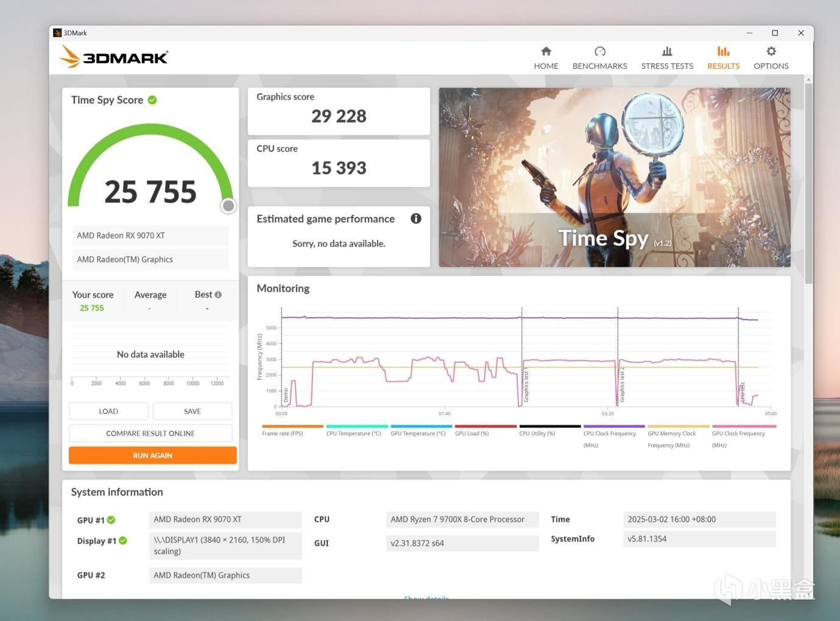Click the info icon beside Estimated game performance

coord(416,219)
